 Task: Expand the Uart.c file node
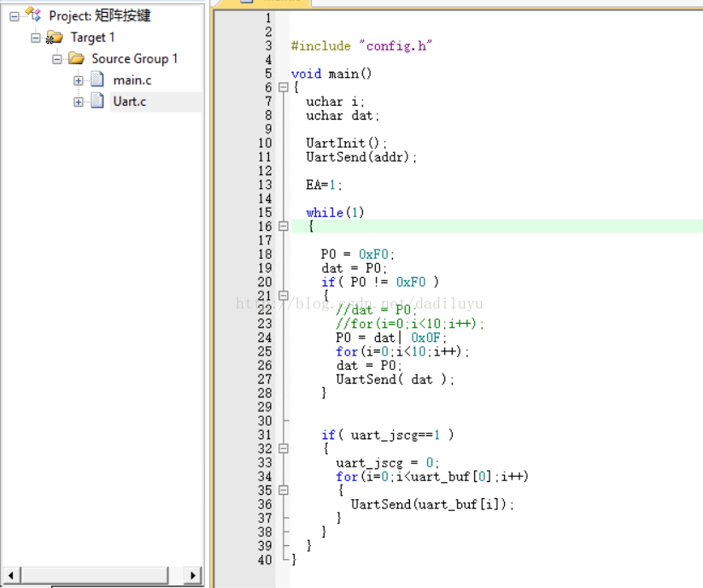click(x=79, y=103)
